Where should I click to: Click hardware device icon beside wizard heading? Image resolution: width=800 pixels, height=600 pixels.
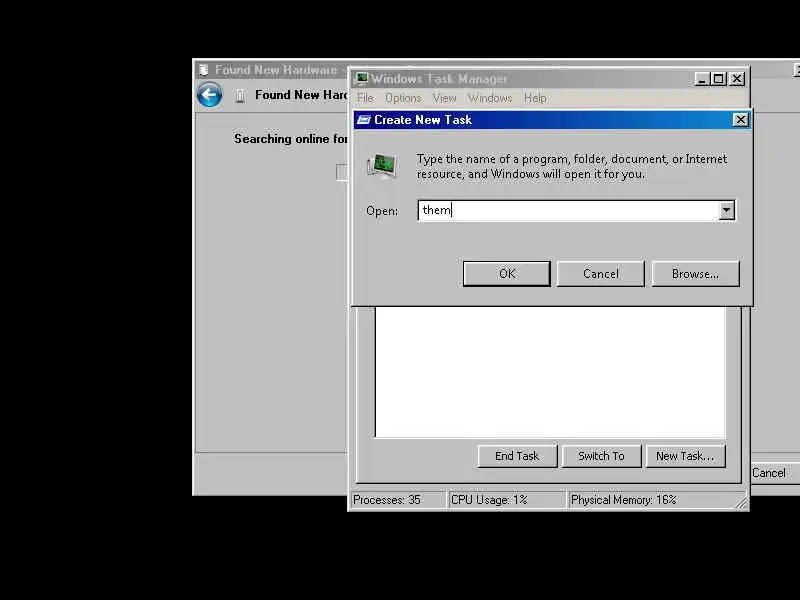pos(240,95)
